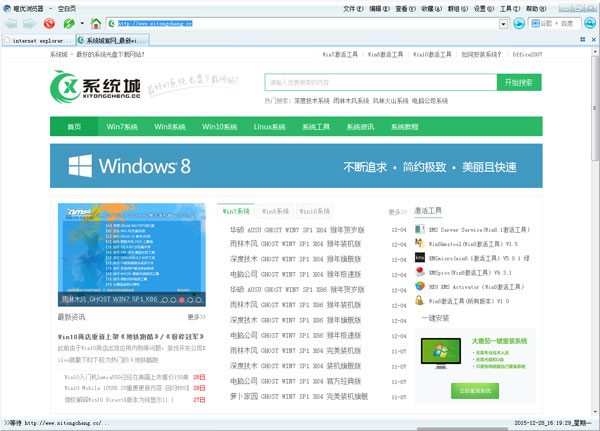Open the 查看 menu
Viewport: 600px width, 431px height.
405,8
